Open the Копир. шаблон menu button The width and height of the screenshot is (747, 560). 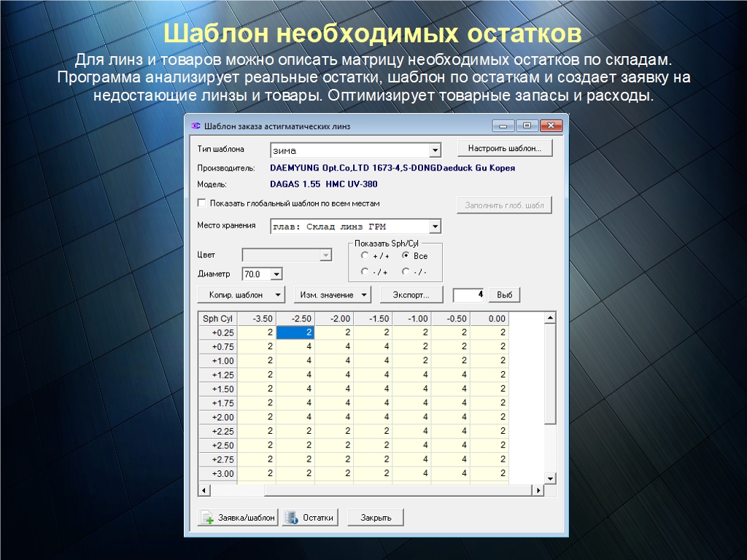point(241,295)
